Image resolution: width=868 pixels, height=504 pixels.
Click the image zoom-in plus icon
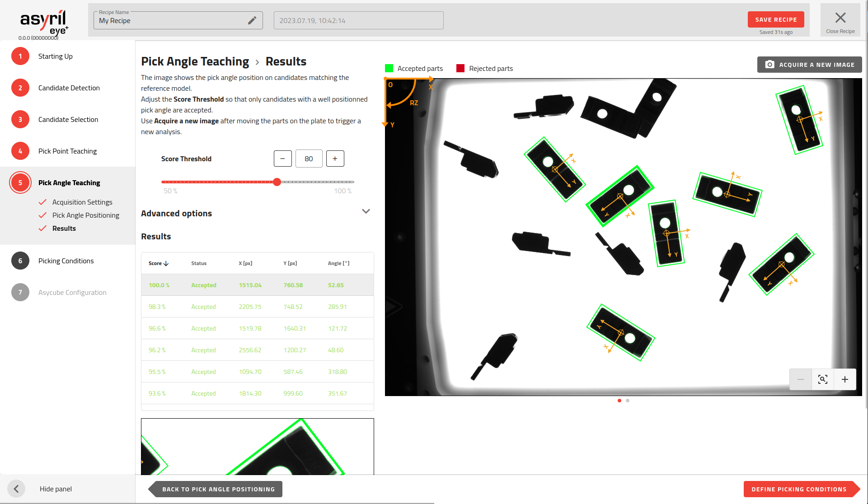pos(845,379)
